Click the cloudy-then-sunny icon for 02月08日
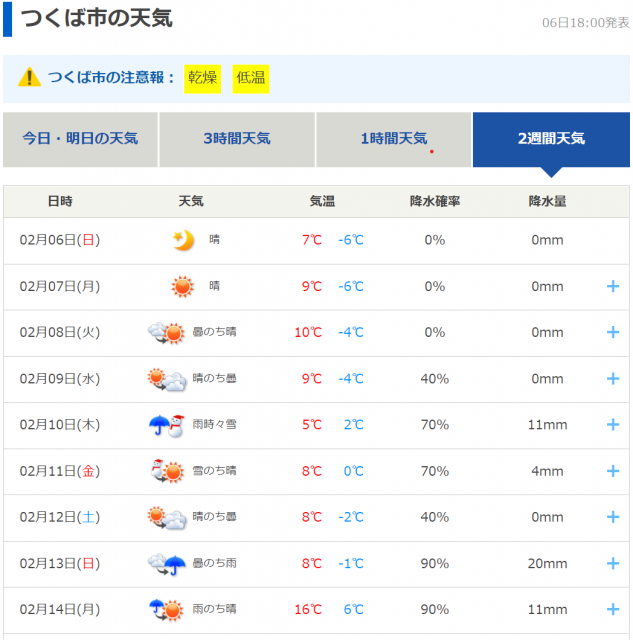633x640 pixels. [x=166, y=333]
